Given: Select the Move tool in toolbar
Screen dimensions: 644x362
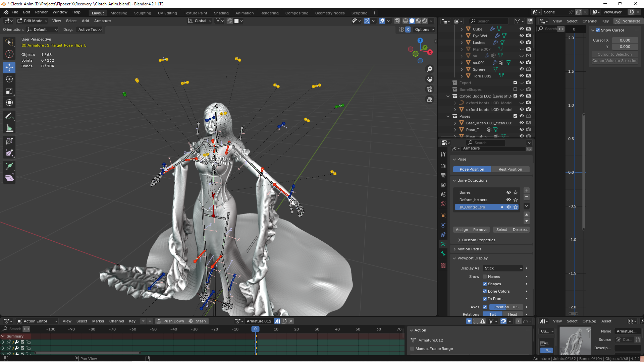Looking at the screenshot, I should click(x=9, y=67).
